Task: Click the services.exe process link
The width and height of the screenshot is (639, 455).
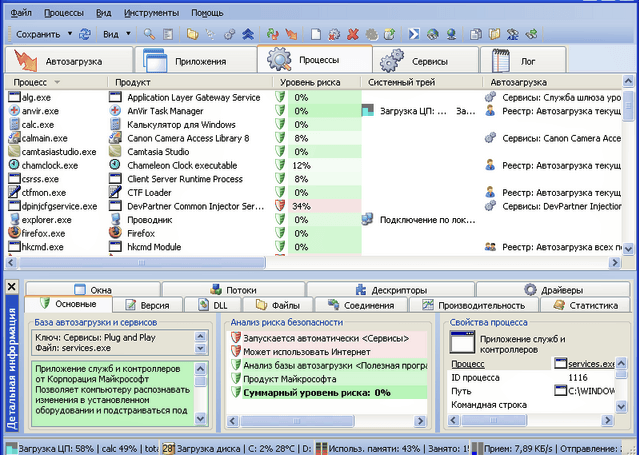Action: (x=591, y=364)
